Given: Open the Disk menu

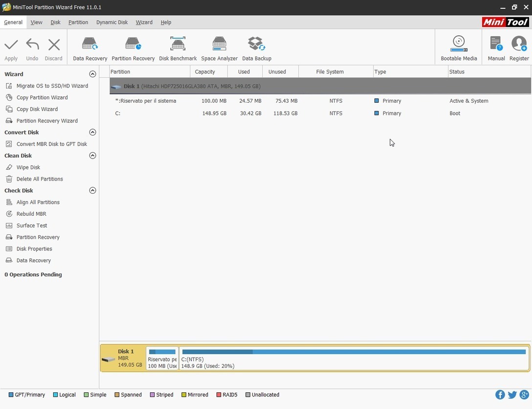Looking at the screenshot, I should [55, 22].
